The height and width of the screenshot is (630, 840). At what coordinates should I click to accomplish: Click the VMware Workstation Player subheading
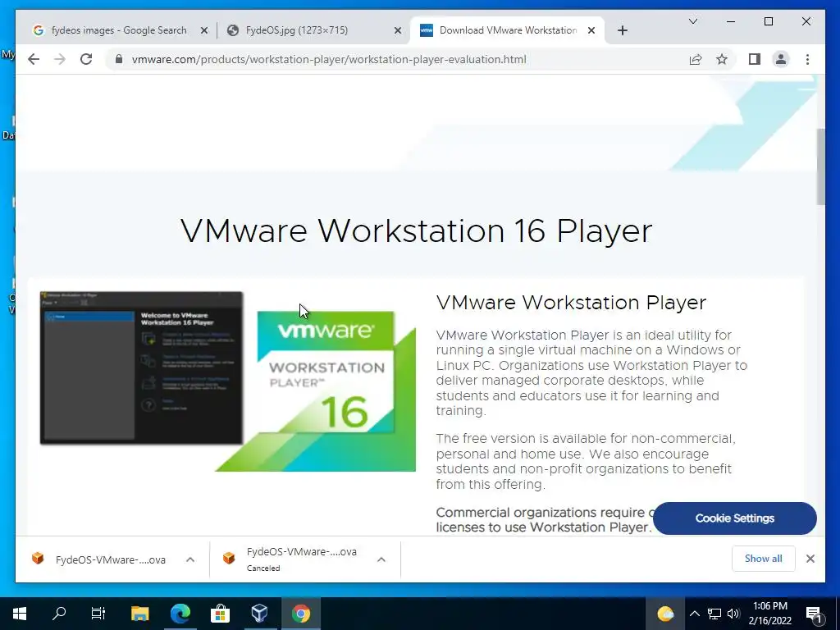(571, 303)
